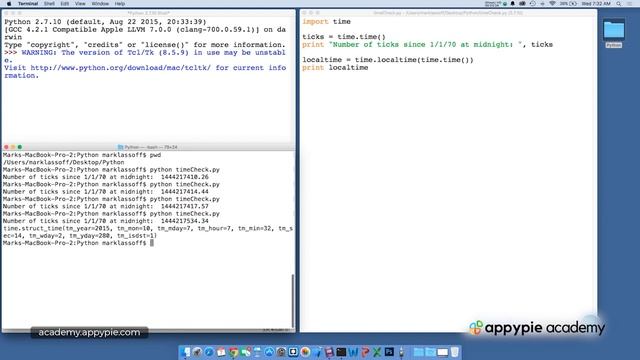The height and width of the screenshot is (360, 640).
Task: Open the Python folder on the desktop
Action: pos(614,33)
